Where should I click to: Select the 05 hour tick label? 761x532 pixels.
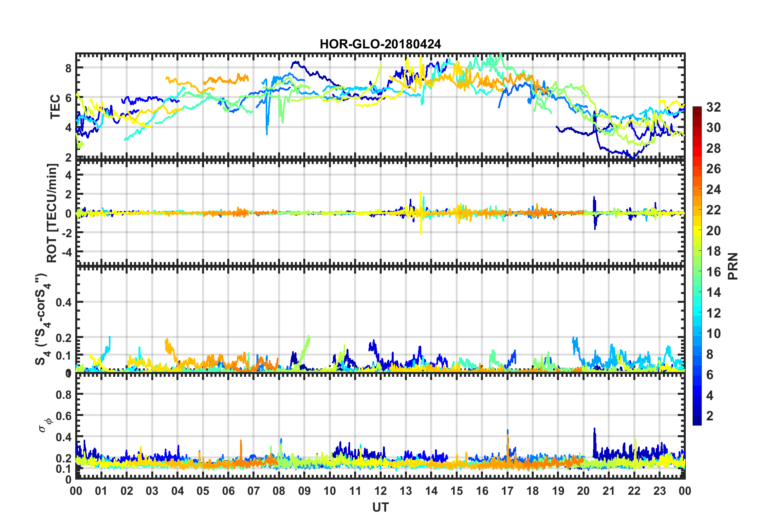click(203, 491)
